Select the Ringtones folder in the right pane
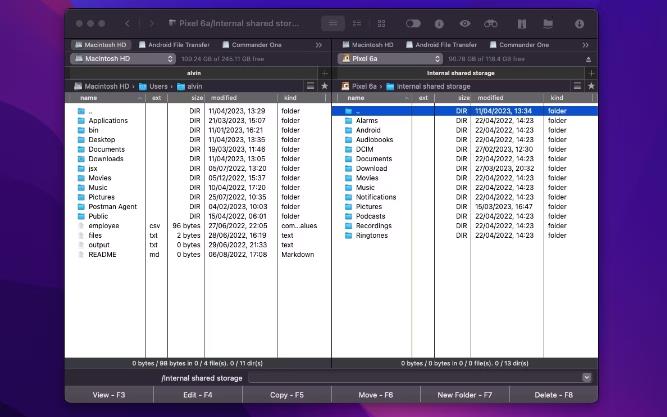Image resolution: width=667 pixels, height=417 pixels. (x=465, y=235)
